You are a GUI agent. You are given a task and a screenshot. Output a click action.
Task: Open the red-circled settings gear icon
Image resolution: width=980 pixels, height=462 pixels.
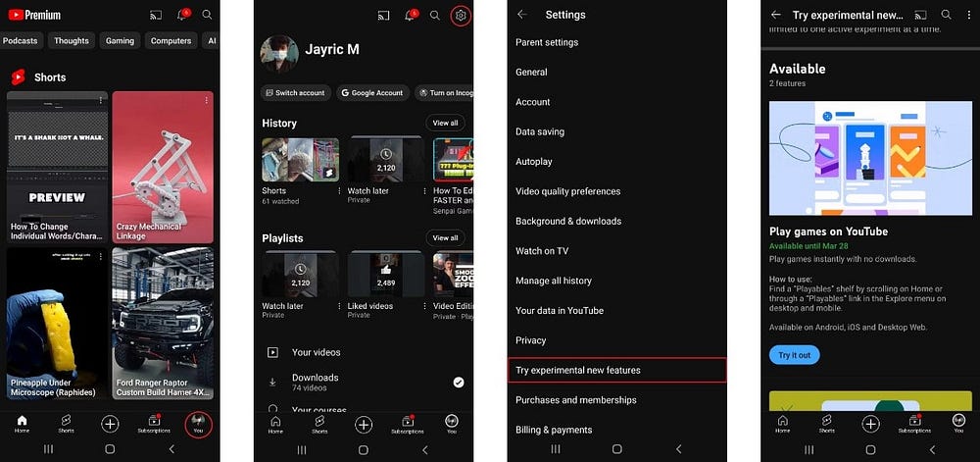[x=461, y=16]
